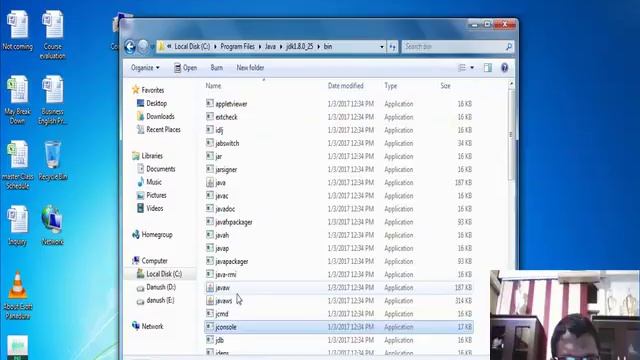Select the javaw application icon
640x360 pixels.
click(x=210, y=287)
